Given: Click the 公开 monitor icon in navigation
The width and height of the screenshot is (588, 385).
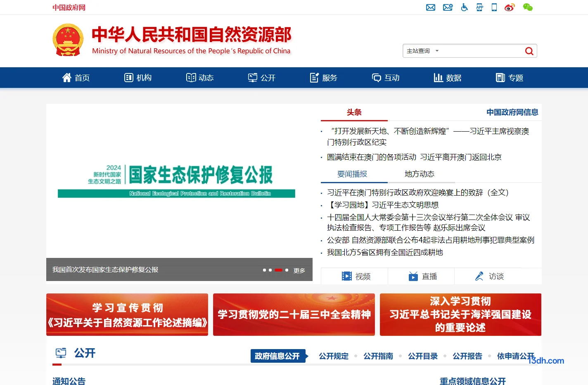Looking at the screenshot, I should click(x=253, y=78).
